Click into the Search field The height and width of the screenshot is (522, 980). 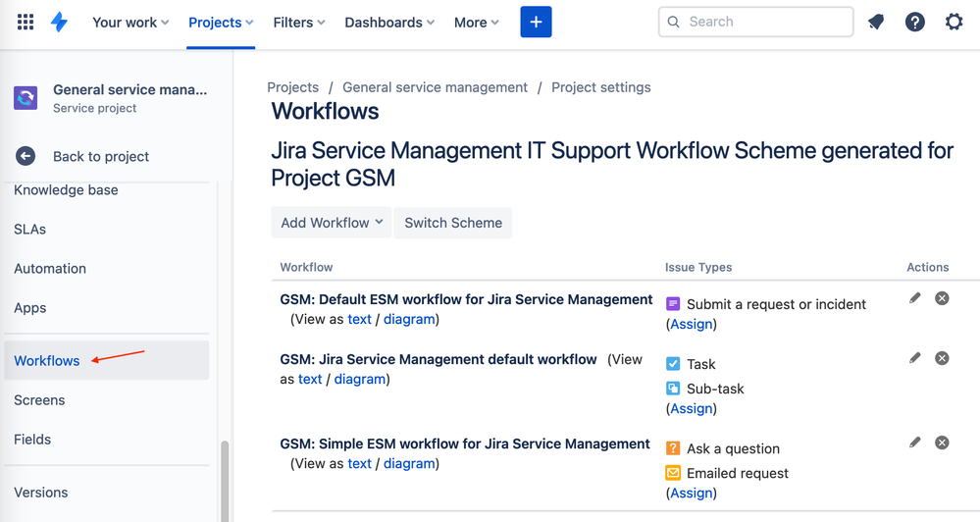click(755, 22)
